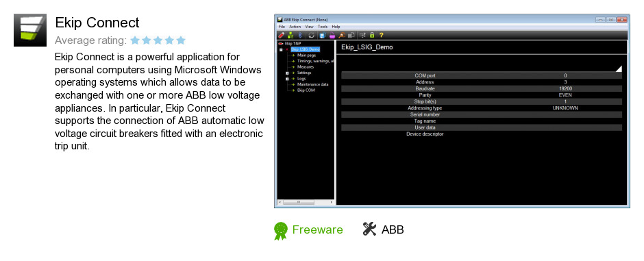Image resolution: width=644 pixels, height=261 pixels.
Task: Expand the Logs tree node
Action: [x=287, y=79]
